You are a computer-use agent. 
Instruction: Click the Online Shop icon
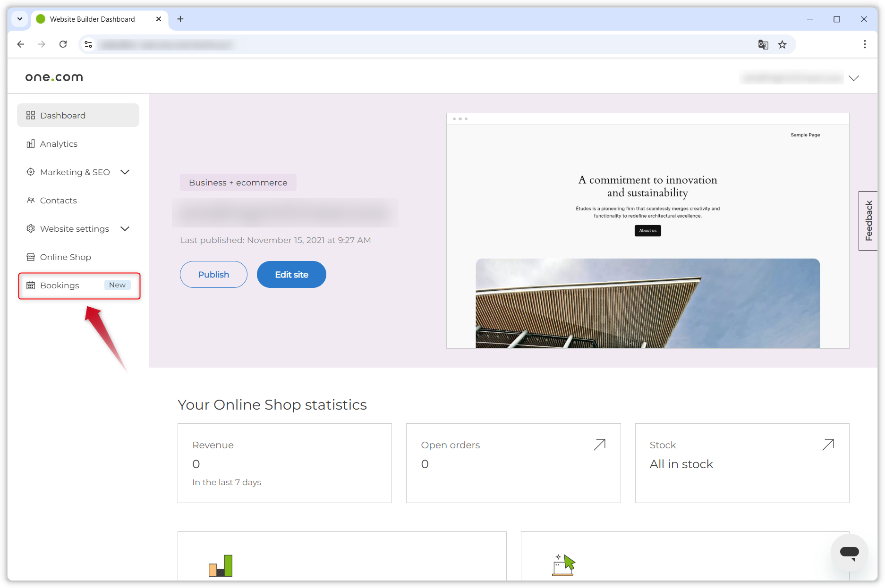click(31, 257)
